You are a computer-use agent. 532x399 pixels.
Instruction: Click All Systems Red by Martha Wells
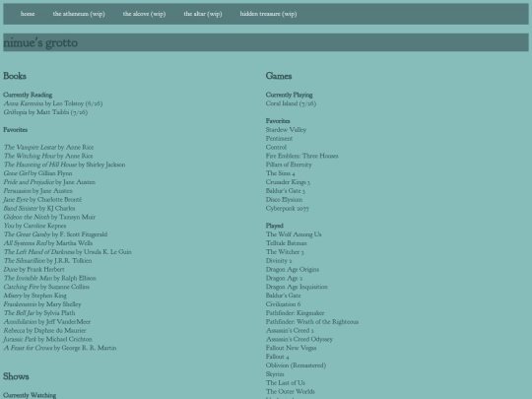[x=48, y=243]
